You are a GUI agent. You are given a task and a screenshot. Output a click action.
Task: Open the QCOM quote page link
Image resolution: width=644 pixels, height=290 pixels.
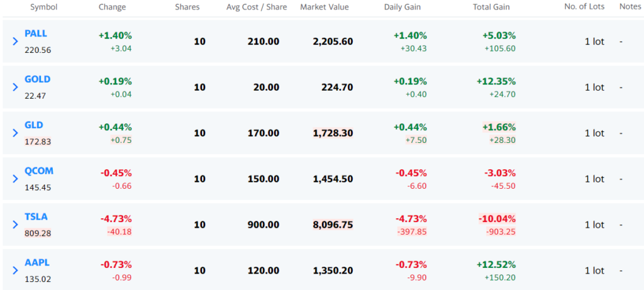point(38,171)
